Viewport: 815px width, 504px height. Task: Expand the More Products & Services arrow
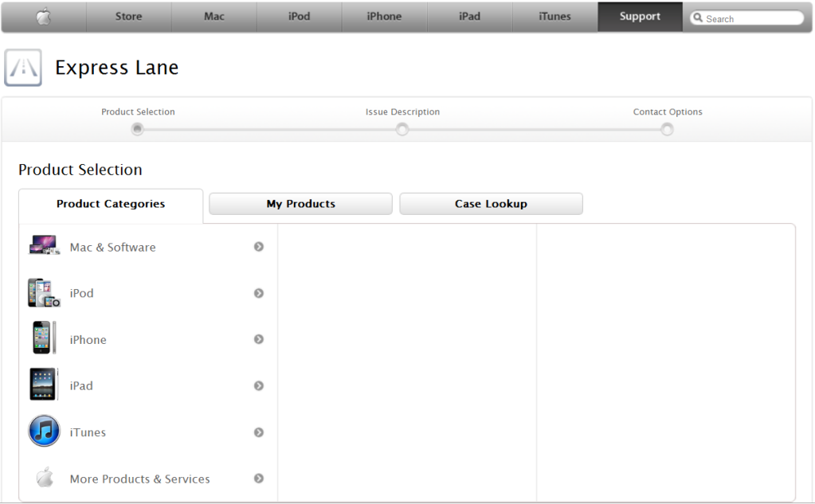258,479
